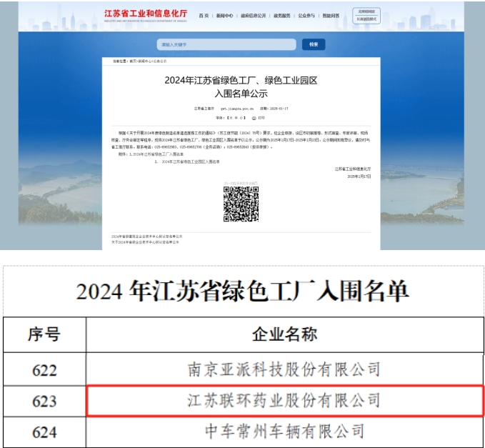485x448 pixels.
Task: Open the 政务服务 navigation item
Action: (x=281, y=15)
